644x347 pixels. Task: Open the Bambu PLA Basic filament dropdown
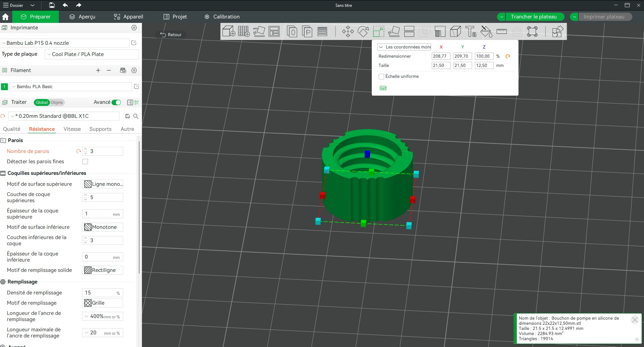[x=71, y=87]
